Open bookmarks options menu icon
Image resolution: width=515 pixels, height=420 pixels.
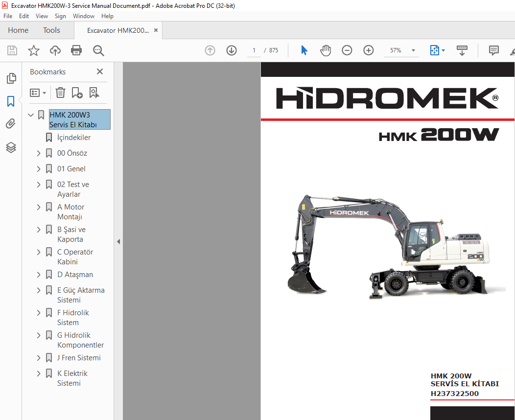[38, 93]
